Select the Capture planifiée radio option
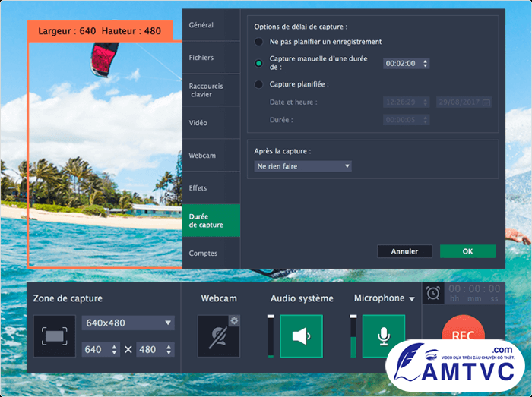The height and width of the screenshot is (397, 532). pos(258,84)
